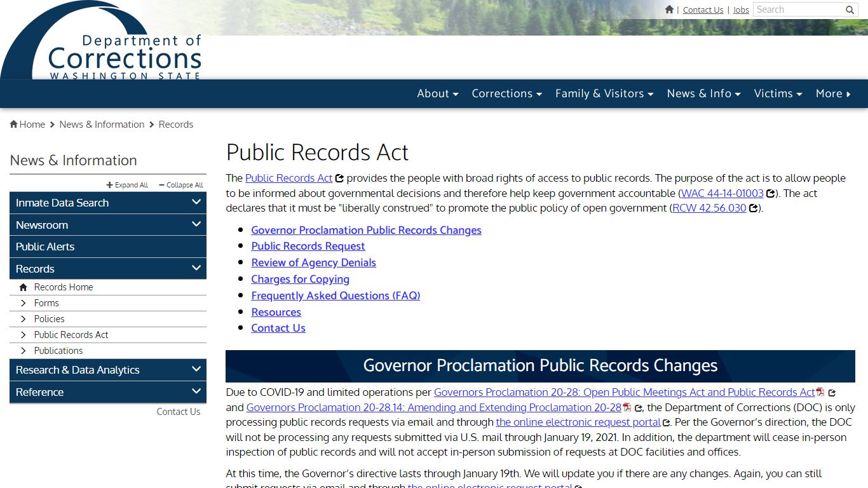This screenshot has height=488, width=868.
Task: Click sidebar Contact Us link
Action: (179, 412)
